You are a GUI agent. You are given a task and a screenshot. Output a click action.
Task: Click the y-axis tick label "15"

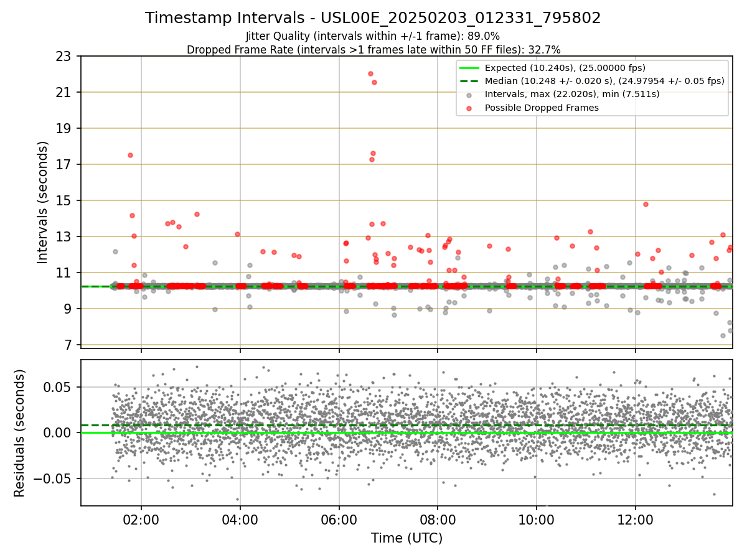(64, 201)
